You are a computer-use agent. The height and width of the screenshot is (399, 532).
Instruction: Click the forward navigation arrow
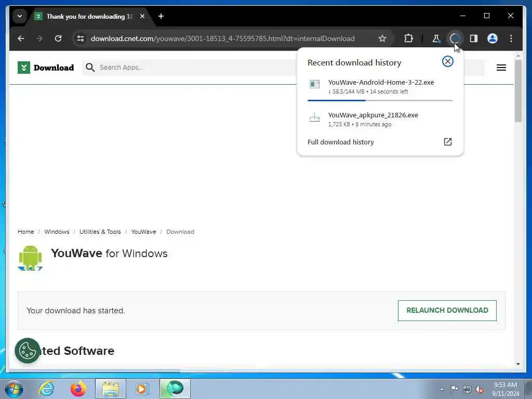39,38
